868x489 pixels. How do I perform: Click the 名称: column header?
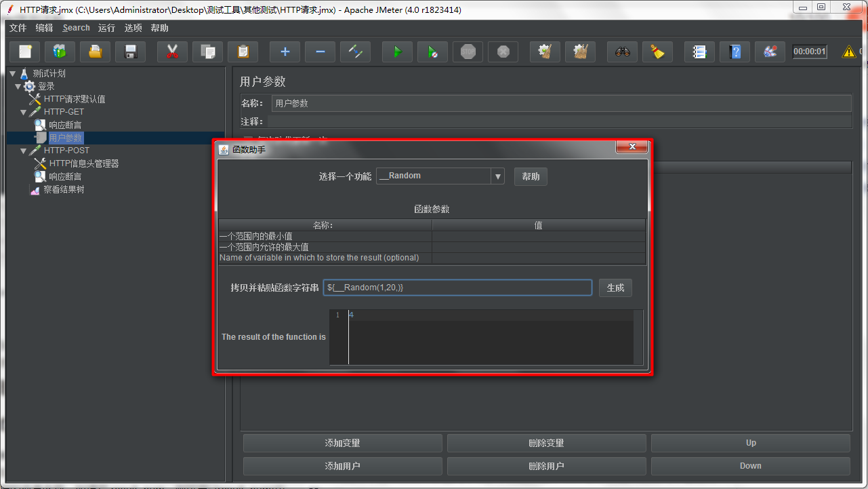coord(325,225)
